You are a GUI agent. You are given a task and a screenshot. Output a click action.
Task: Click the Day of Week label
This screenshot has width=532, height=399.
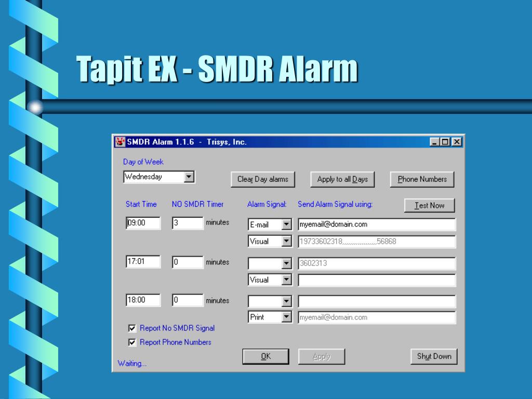pyautogui.click(x=143, y=162)
